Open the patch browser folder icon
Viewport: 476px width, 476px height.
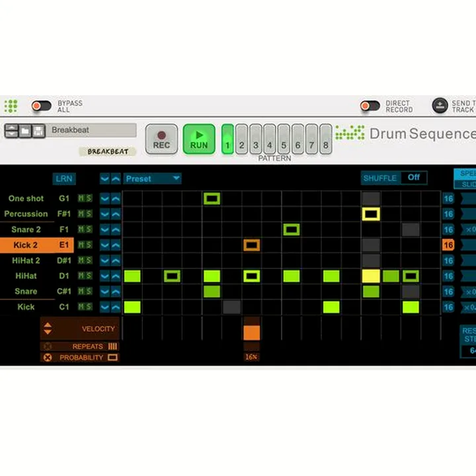25,131
